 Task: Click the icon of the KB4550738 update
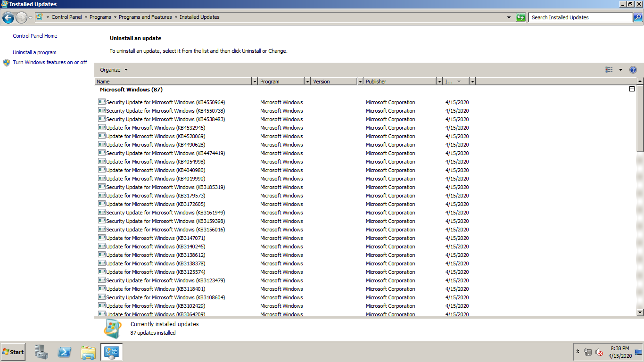point(102,110)
